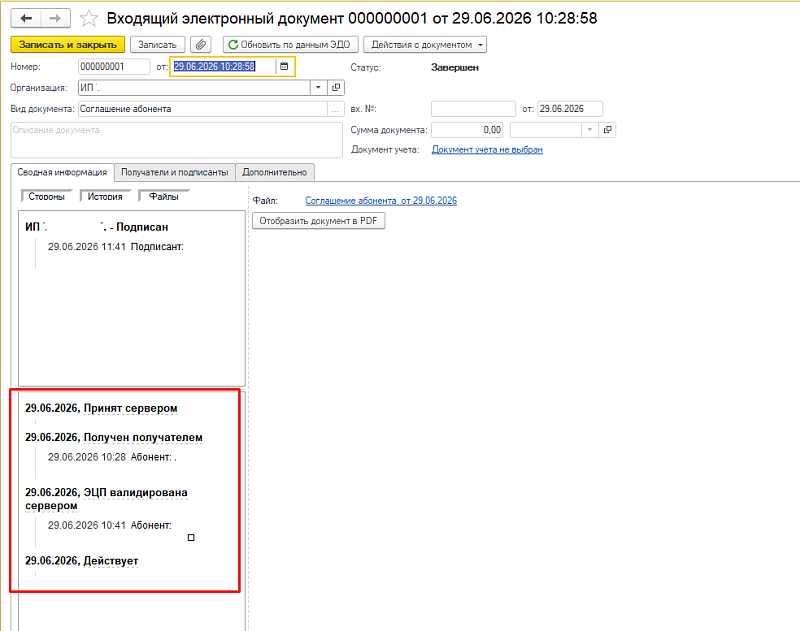Screen dimensions: 800x631
Task: Click the incoming date field 29.06.2026
Action: click(570, 109)
